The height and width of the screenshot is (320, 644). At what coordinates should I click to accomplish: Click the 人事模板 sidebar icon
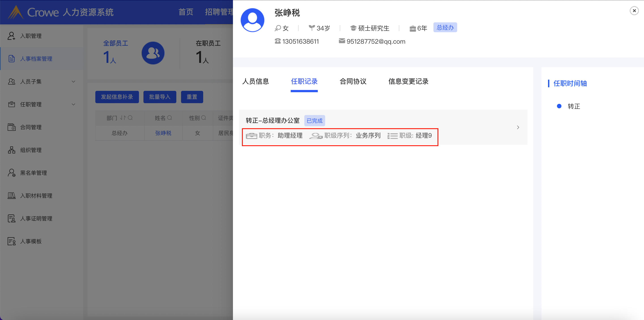(11, 241)
